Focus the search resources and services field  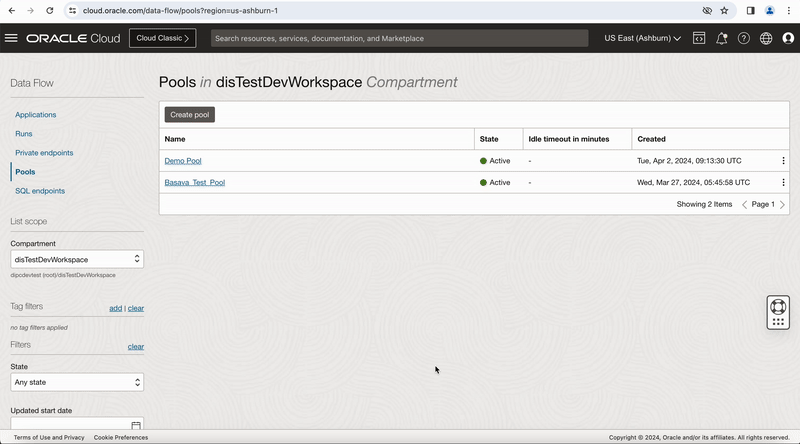(399, 38)
